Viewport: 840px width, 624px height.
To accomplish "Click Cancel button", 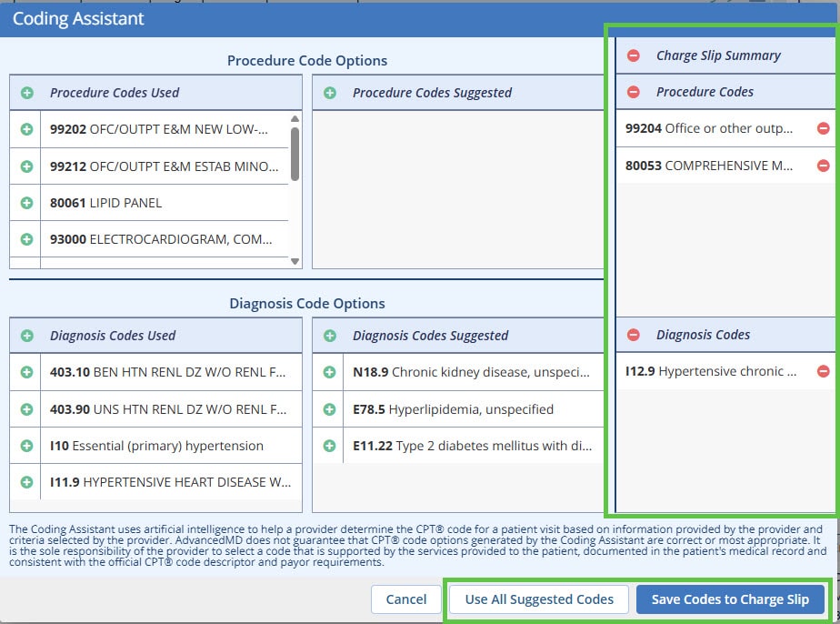I will coord(406,599).
